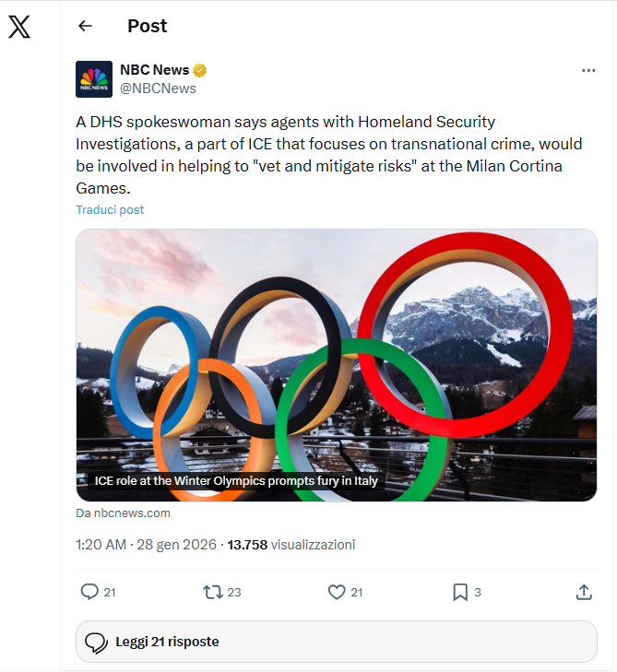Repost using the retweet arrows icon

click(x=213, y=592)
